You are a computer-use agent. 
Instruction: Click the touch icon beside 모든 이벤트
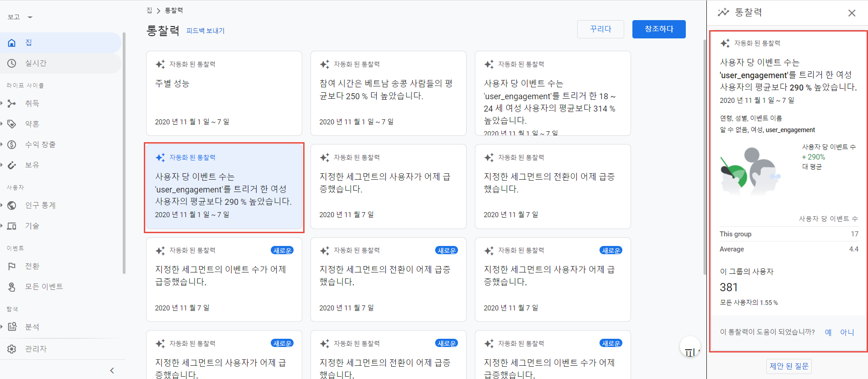12,287
